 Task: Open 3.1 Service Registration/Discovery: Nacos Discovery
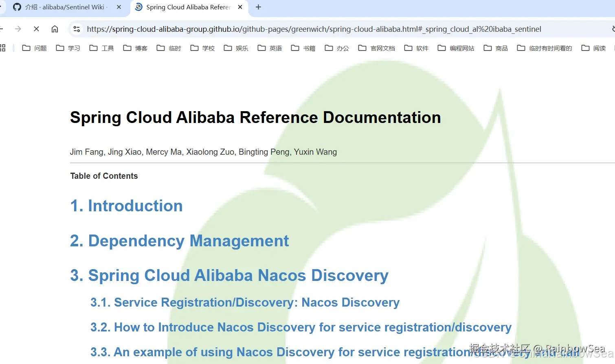point(245,303)
